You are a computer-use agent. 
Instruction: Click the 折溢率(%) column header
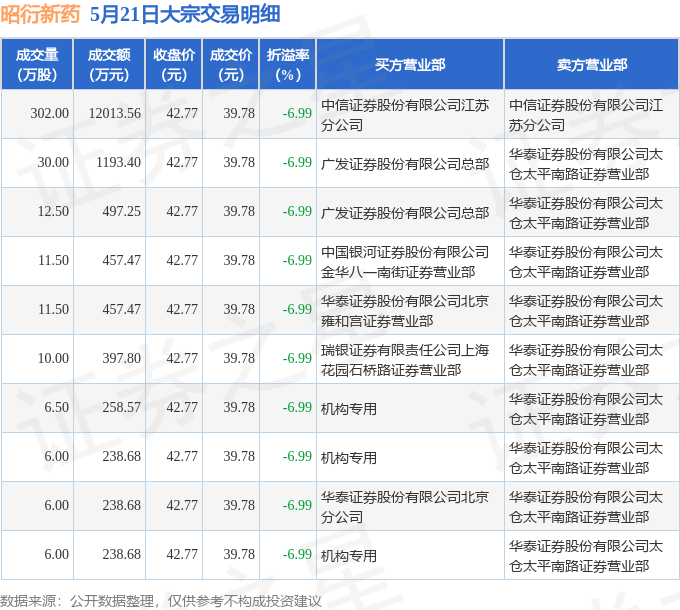288,65
